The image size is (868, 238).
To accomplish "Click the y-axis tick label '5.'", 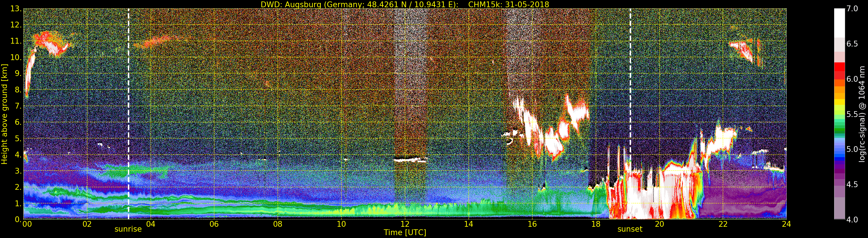I will point(18,138).
